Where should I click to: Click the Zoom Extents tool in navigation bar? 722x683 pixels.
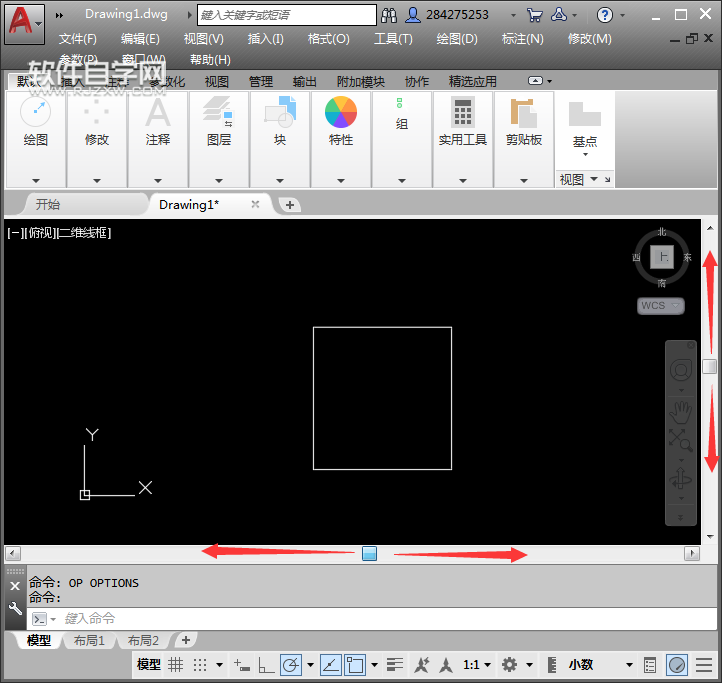(x=681, y=440)
